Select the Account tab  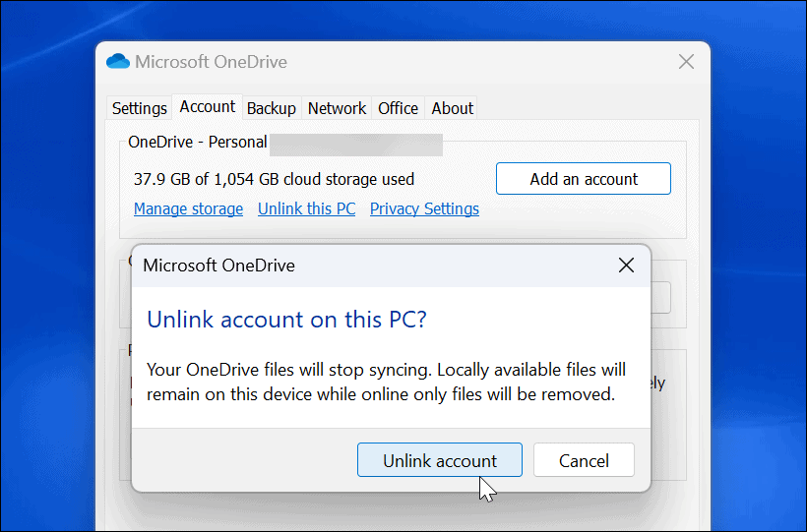pos(207,106)
